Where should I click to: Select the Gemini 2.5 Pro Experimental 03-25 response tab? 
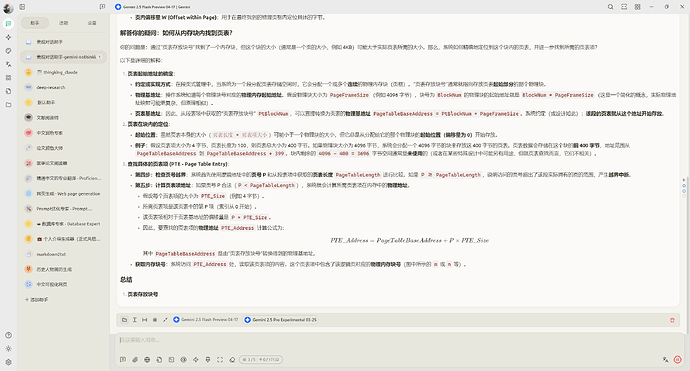pos(280,320)
